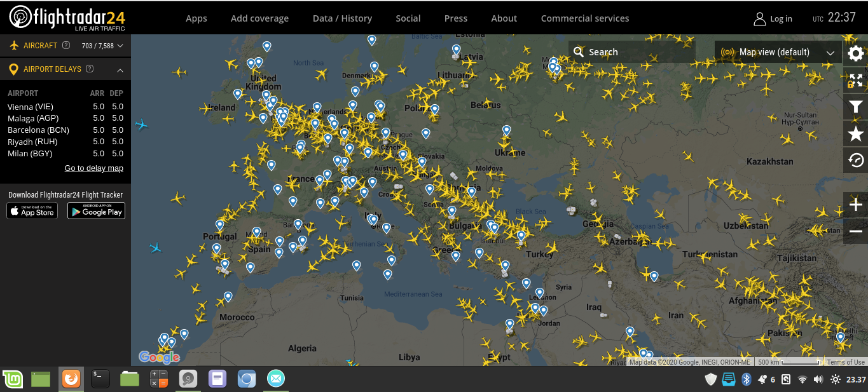
Task: Select Malaga (AGP) in delays list
Action: tap(65, 118)
